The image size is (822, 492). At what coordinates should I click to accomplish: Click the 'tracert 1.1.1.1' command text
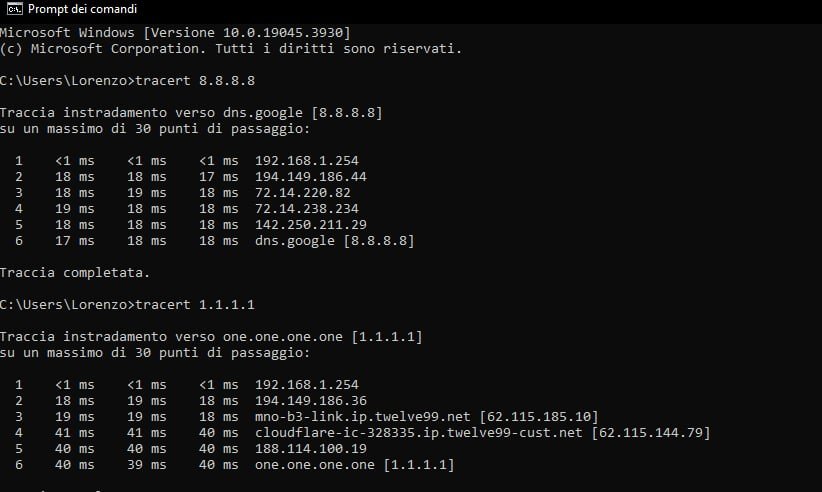[195, 304]
